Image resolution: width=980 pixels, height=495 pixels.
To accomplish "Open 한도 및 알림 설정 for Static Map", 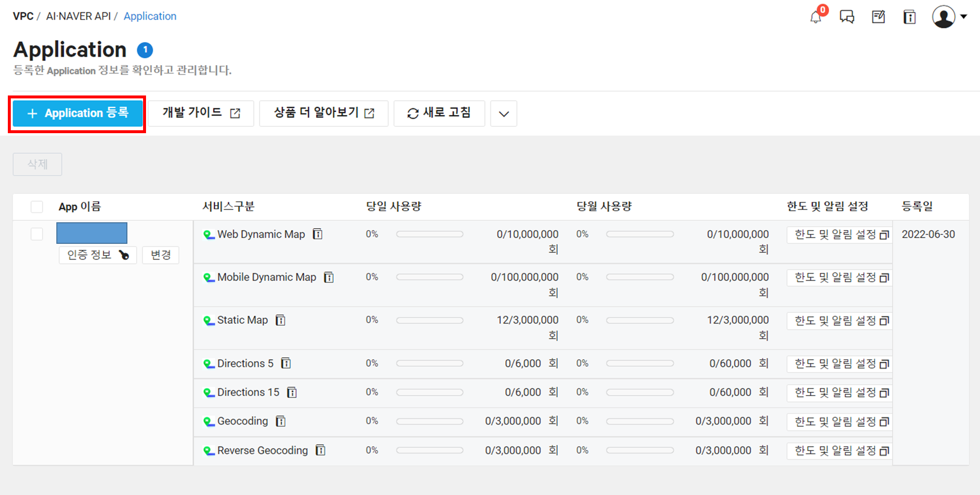I will 840,321.
